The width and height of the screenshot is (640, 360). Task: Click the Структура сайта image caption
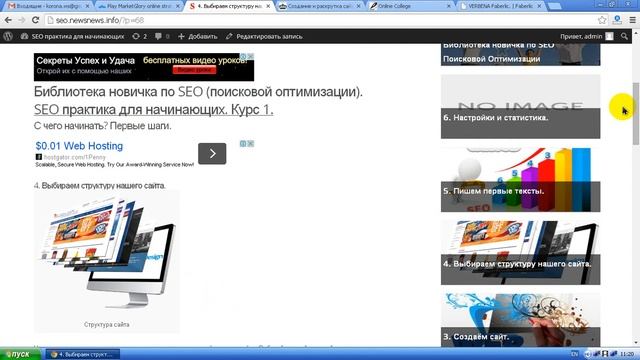click(x=107, y=324)
